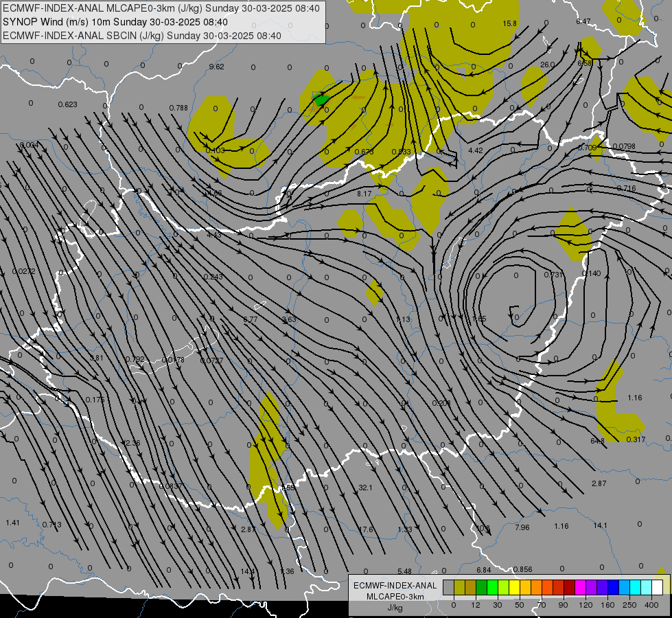Select the station value 0.175
Viewport: 672px width, 618px height.
(x=95, y=400)
